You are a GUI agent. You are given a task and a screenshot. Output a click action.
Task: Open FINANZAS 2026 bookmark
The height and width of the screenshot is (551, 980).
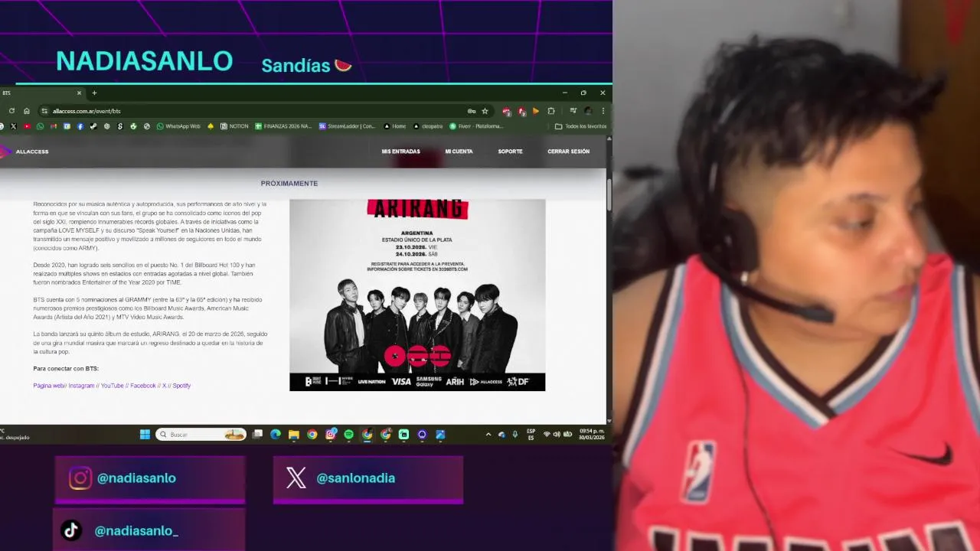283,126
